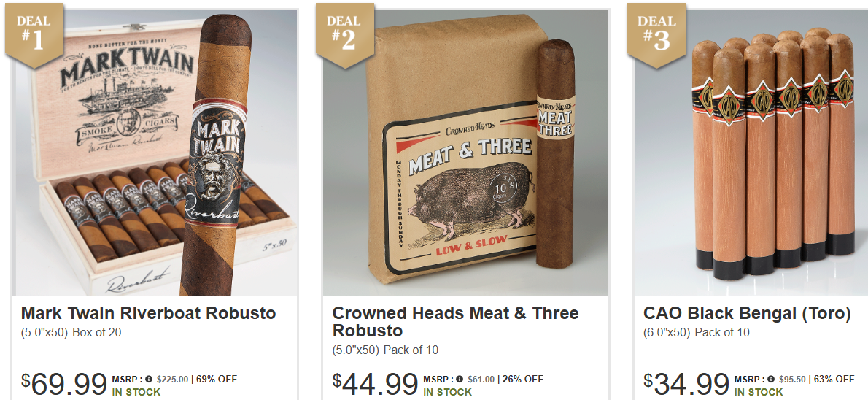
Task: Click the $34.99 price
Action: coord(686,384)
